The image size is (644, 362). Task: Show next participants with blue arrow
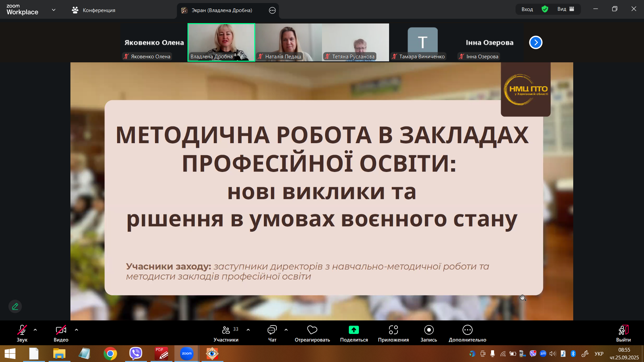coord(536,43)
